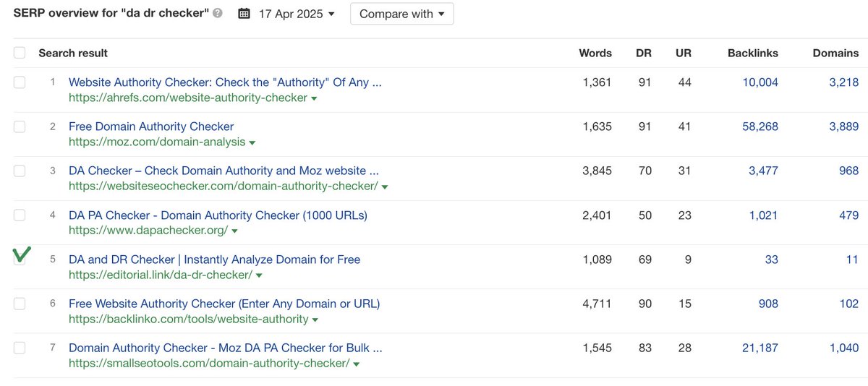The height and width of the screenshot is (386, 868).
Task: Click the Backlinks column header
Action: pyautogui.click(x=753, y=53)
